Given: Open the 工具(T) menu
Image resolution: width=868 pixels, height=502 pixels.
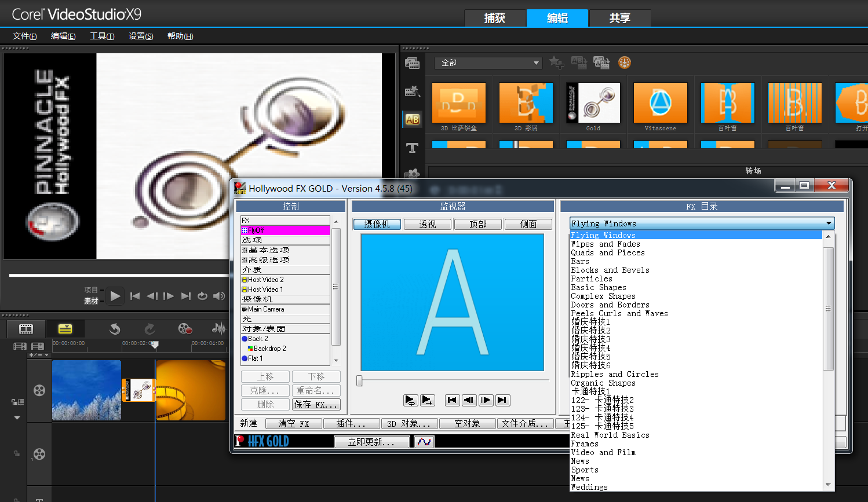Looking at the screenshot, I should (x=102, y=36).
